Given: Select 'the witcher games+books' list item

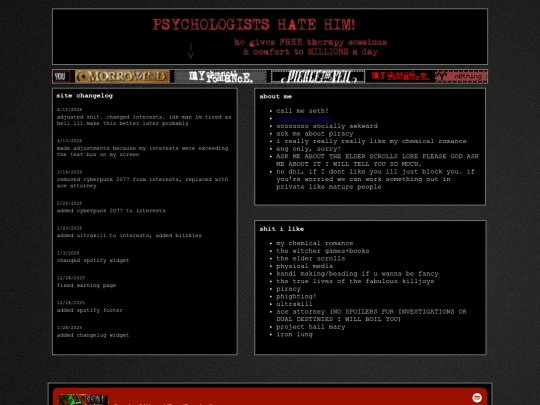Looking at the screenshot, I should tap(323, 251).
